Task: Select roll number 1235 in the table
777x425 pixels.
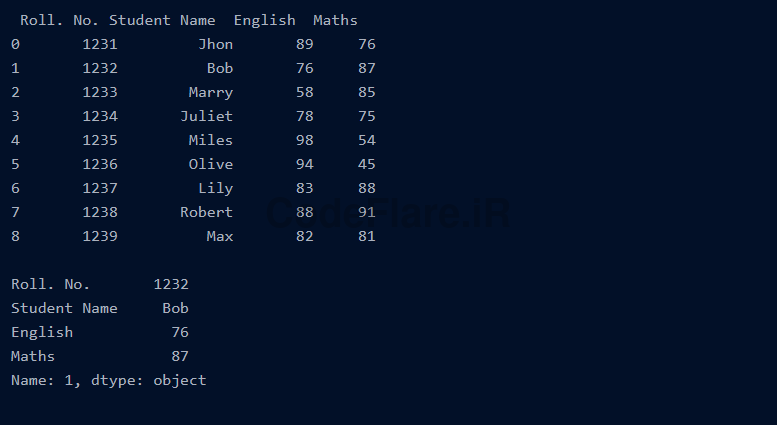Action: [100, 140]
